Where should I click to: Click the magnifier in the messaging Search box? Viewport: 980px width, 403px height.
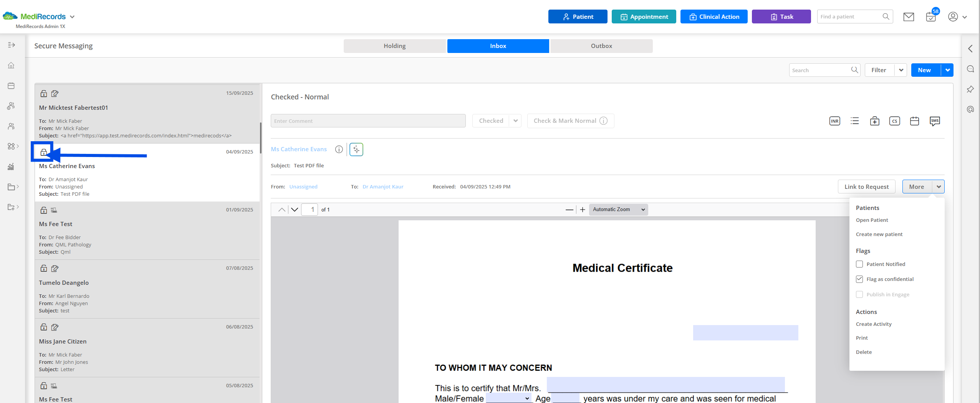tap(854, 70)
